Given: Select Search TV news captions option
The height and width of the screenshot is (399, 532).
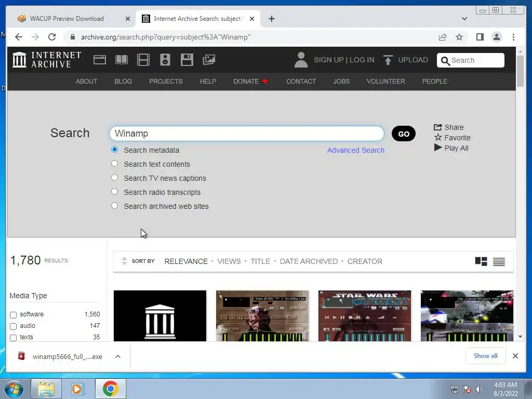Looking at the screenshot, I should (115, 178).
